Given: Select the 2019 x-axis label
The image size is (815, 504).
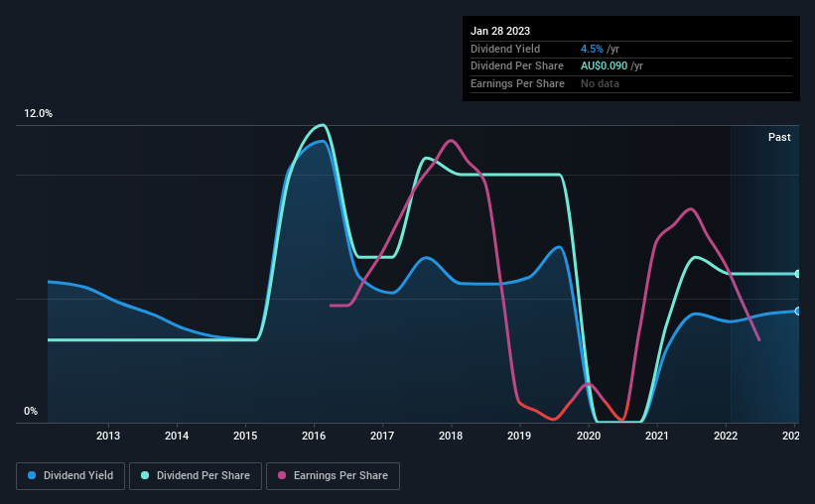Looking at the screenshot, I should tap(519, 436).
